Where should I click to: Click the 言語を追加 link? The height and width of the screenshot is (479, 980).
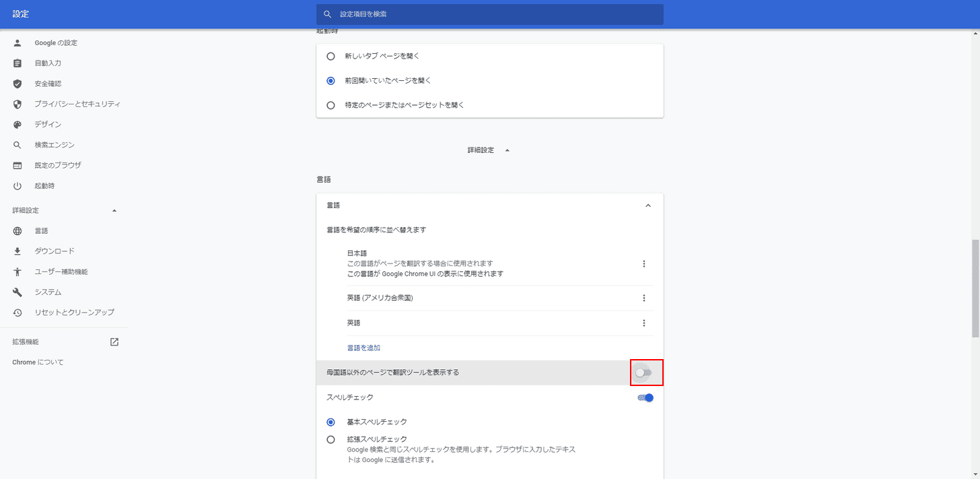point(363,348)
